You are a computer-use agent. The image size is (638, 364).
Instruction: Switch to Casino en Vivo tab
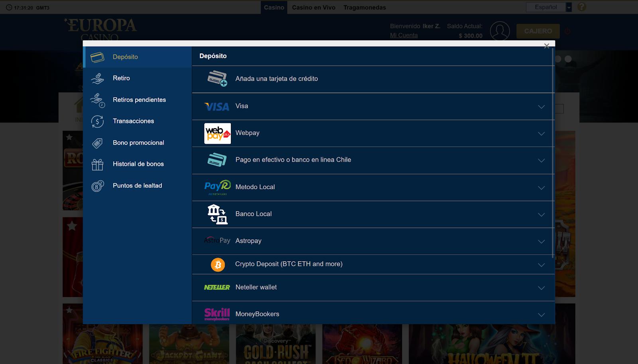(x=313, y=8)
